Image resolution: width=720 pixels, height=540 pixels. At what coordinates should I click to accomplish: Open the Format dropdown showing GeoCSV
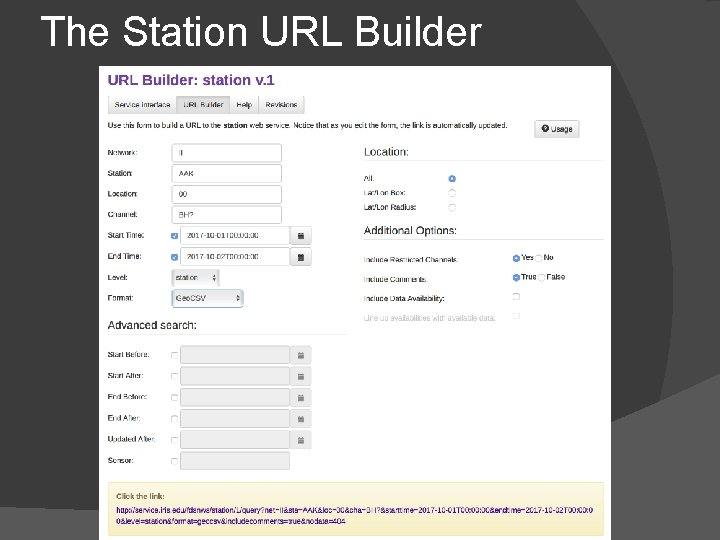(208, 298)
